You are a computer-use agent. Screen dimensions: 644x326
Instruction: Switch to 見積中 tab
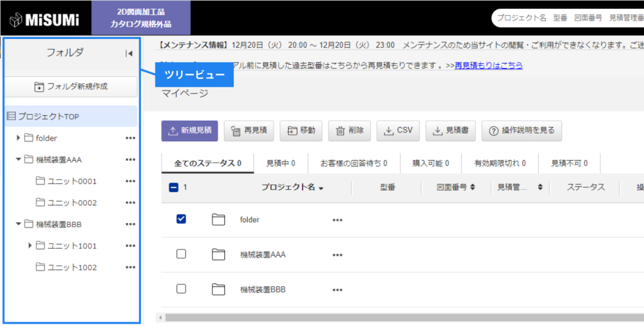(280, 163)
